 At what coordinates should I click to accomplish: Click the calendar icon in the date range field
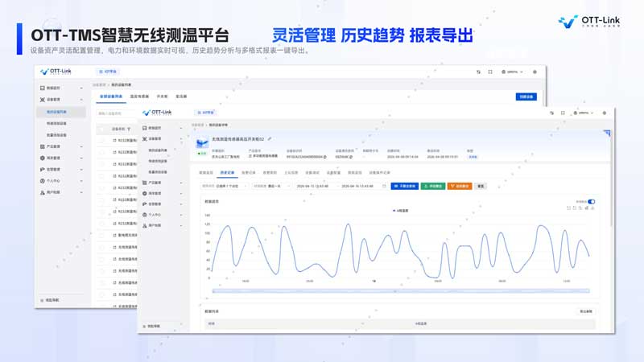tap(384, 186)
